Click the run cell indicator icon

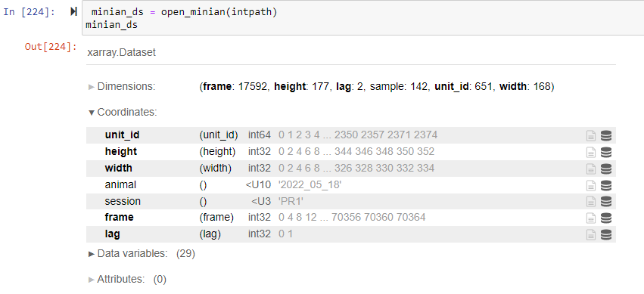[x=73, y=12]
